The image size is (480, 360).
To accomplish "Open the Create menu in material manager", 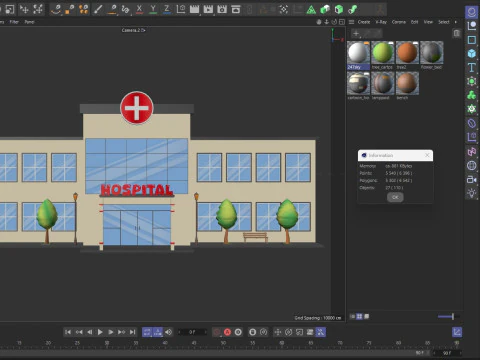I will coord(364,22).
